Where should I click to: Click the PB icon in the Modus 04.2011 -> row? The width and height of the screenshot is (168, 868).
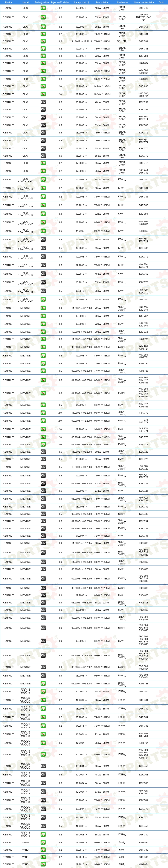(43, 726)
